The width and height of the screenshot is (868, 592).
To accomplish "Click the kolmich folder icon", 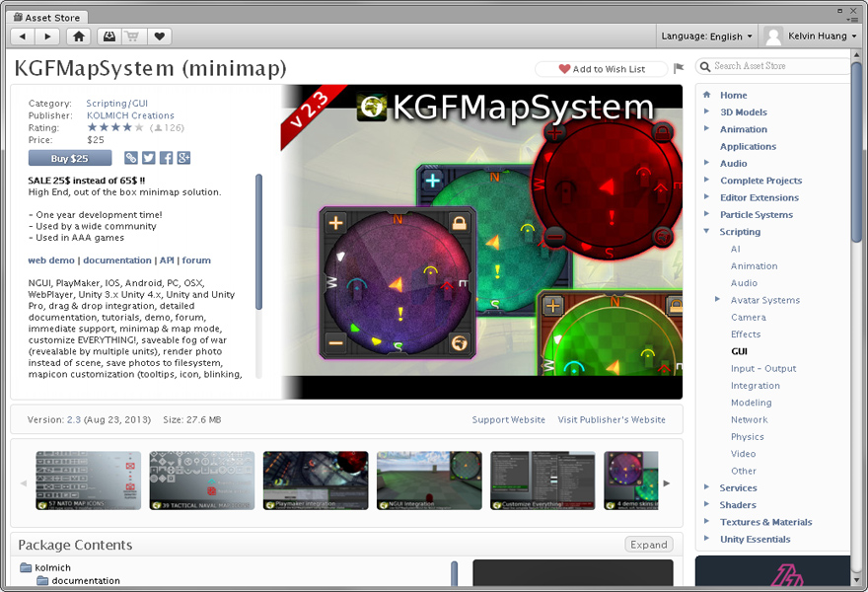I will tap(26, 567).
